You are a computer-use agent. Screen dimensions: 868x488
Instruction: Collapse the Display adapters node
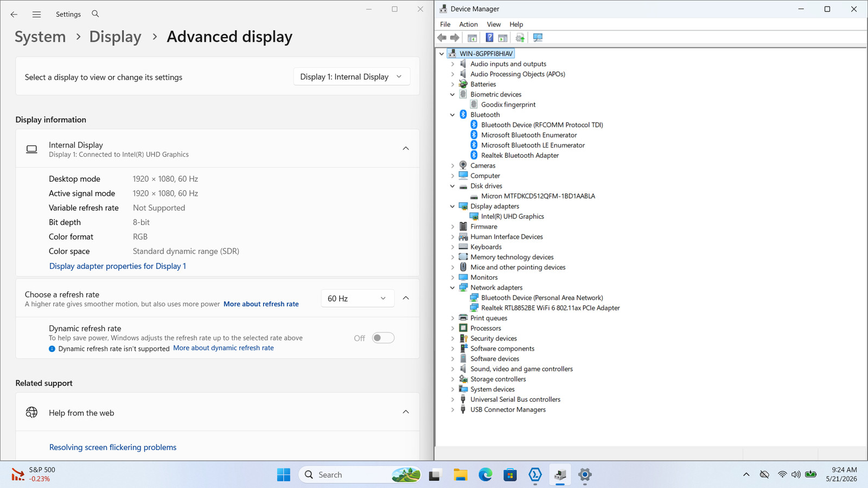point(452,206)
